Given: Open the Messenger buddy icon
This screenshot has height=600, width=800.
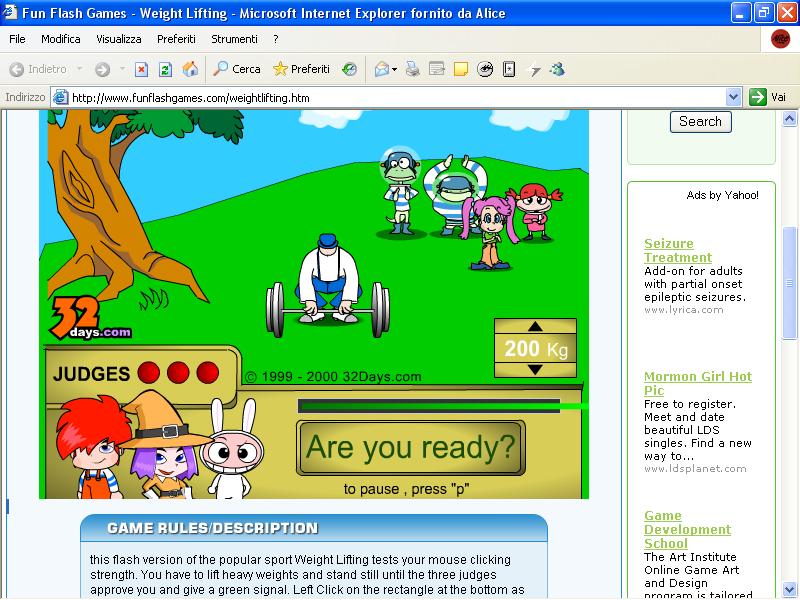Looking at the screenshot, I should pos(557,69).
